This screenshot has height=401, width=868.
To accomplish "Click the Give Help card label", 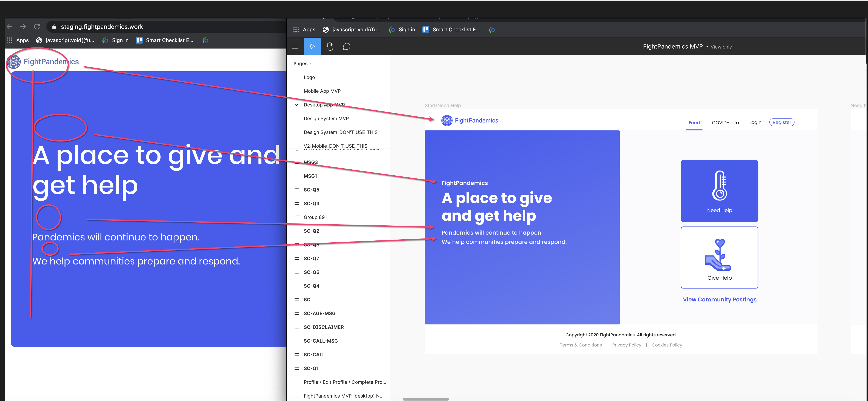I will coord(719,278).
